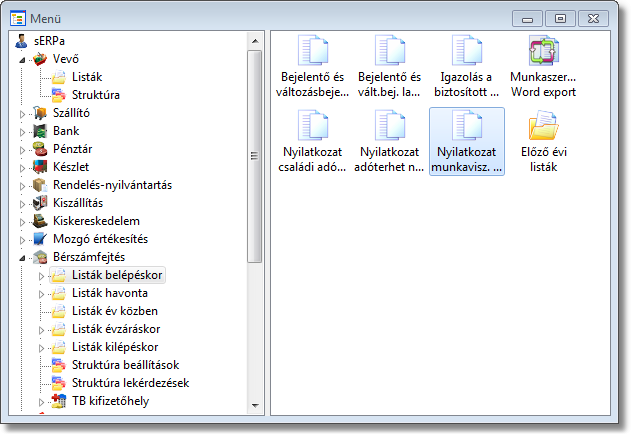Click the Struktúra beállítások folder icon
This screenshot has width=631, height=436.
point(59,365)
